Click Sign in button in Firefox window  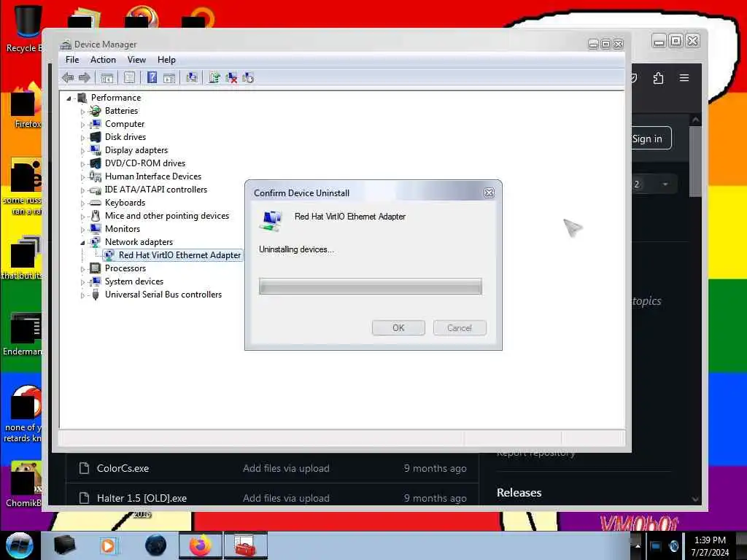click(651, 139)
